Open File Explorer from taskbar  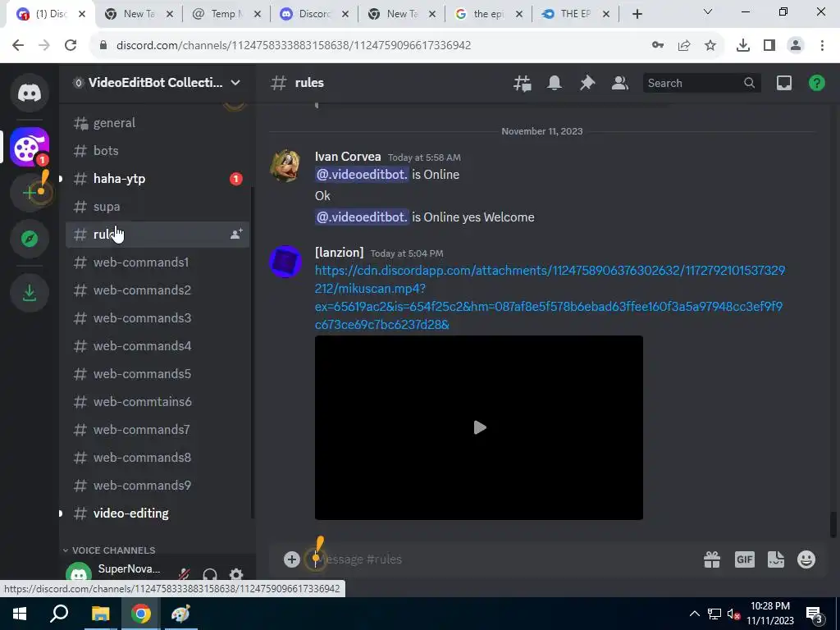coord(100,614)
